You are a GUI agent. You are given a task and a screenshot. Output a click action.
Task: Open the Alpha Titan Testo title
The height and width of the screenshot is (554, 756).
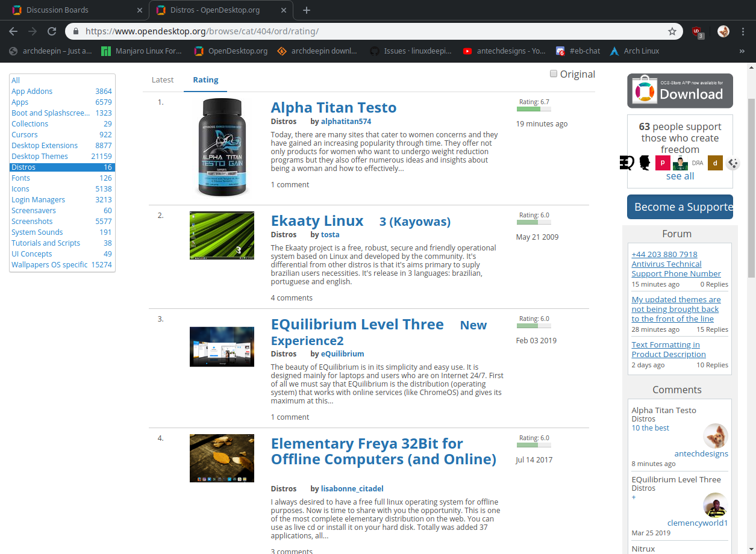[334, 108]
